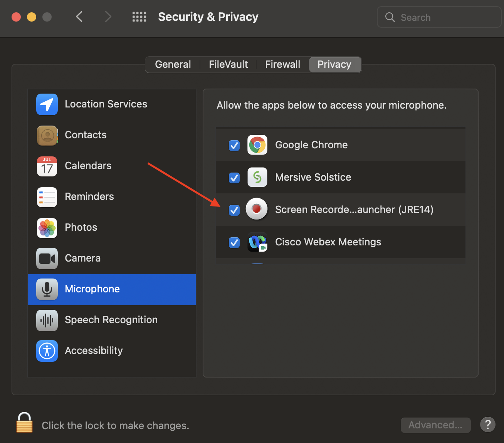This screenshot has width=504, height=443.
Task: Select the Calendars icon showing 17
Action: 47,166
